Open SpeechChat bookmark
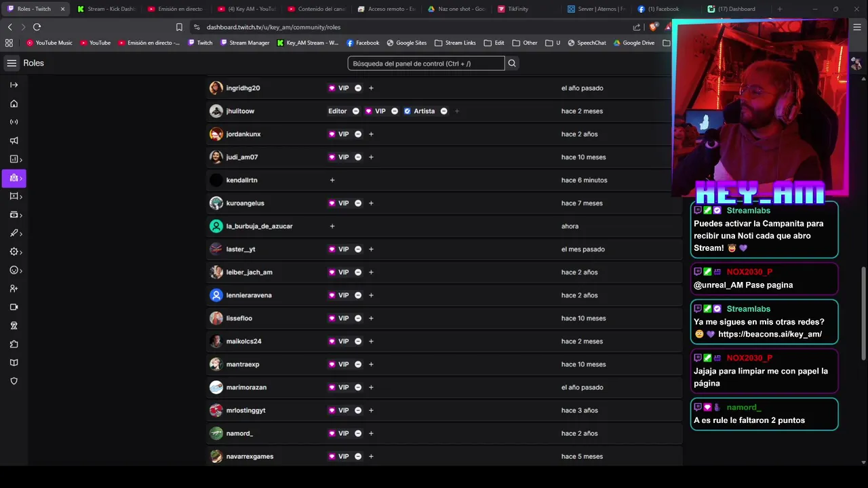868x488 pixels. coord(587,43)
